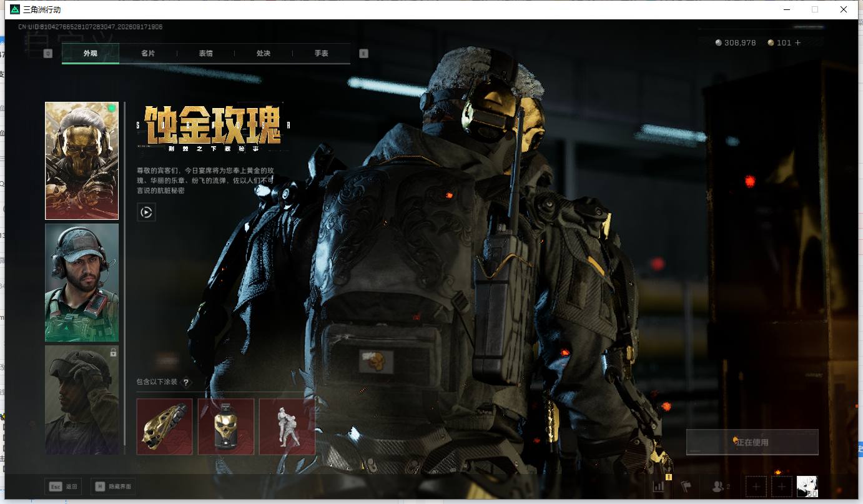Click the first empty squad slot plus
863x504 pixels.
tap(756, 486)
